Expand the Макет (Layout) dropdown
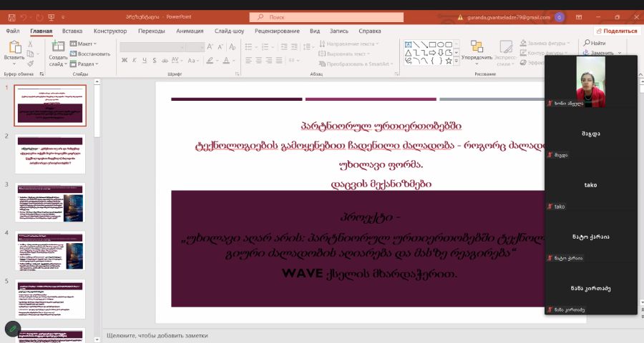The width and height of the screenshot is (644, 343). pos(87,44)
